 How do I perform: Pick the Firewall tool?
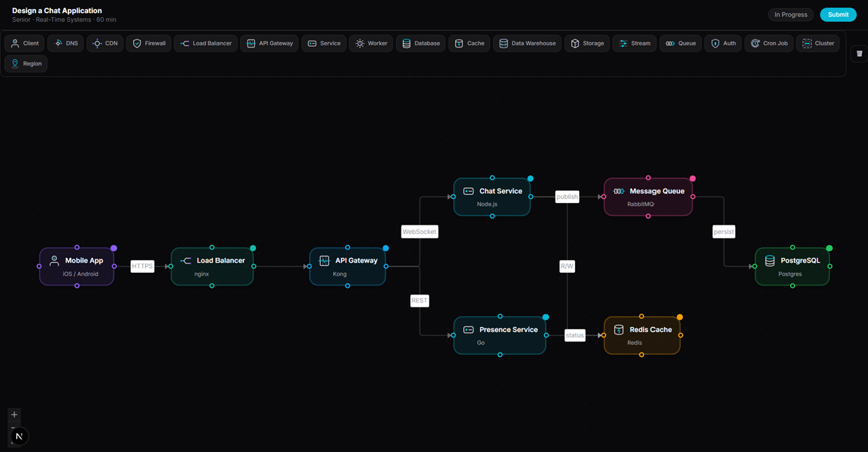(x=148, y=43)
